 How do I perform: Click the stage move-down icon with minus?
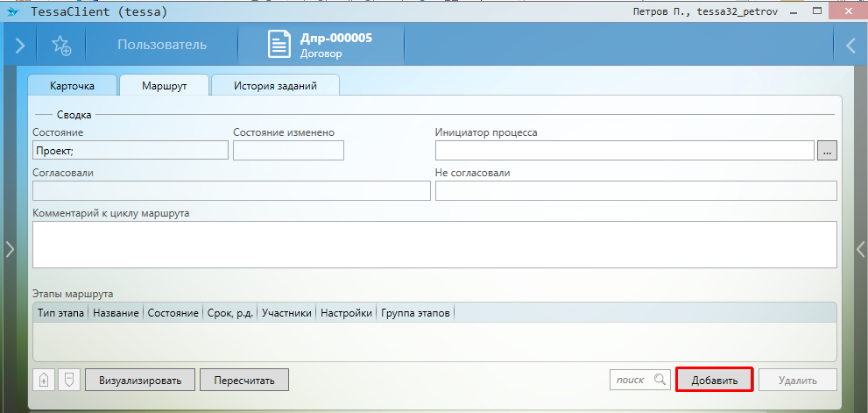pyautogui.click(x=69, y=380)
